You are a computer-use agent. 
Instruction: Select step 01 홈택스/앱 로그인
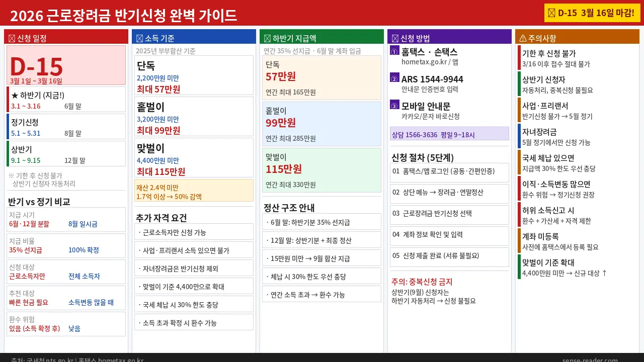449,172
